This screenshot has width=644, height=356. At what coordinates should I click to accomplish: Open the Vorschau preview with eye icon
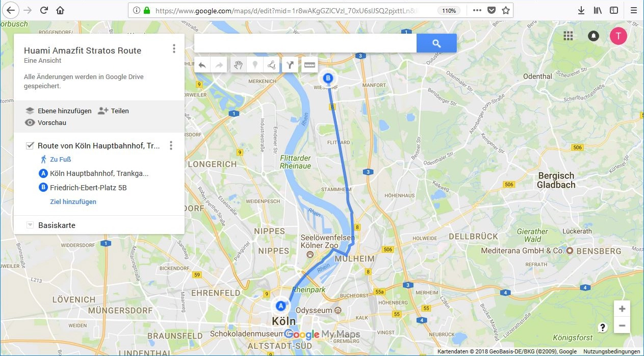[45, 122]
